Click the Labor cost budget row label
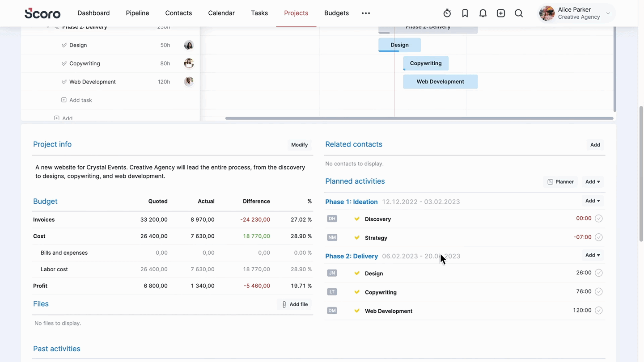The width and height of the screenshot is (644, 362). tap(54, 269)
